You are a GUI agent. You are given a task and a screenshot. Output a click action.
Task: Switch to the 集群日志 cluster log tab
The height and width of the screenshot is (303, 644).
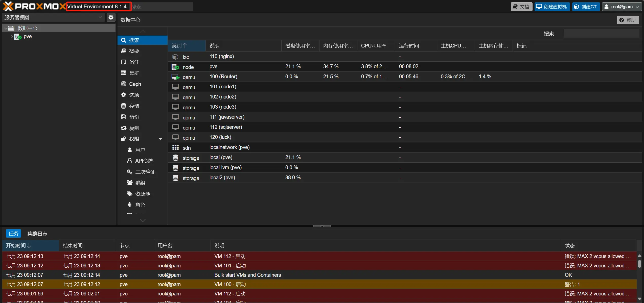pos(37,234)
